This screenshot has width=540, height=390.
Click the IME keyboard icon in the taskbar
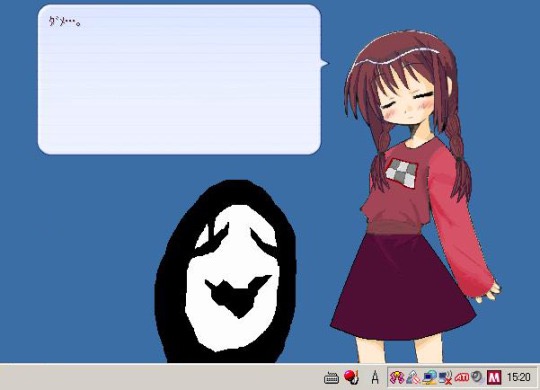pos(331,378)
